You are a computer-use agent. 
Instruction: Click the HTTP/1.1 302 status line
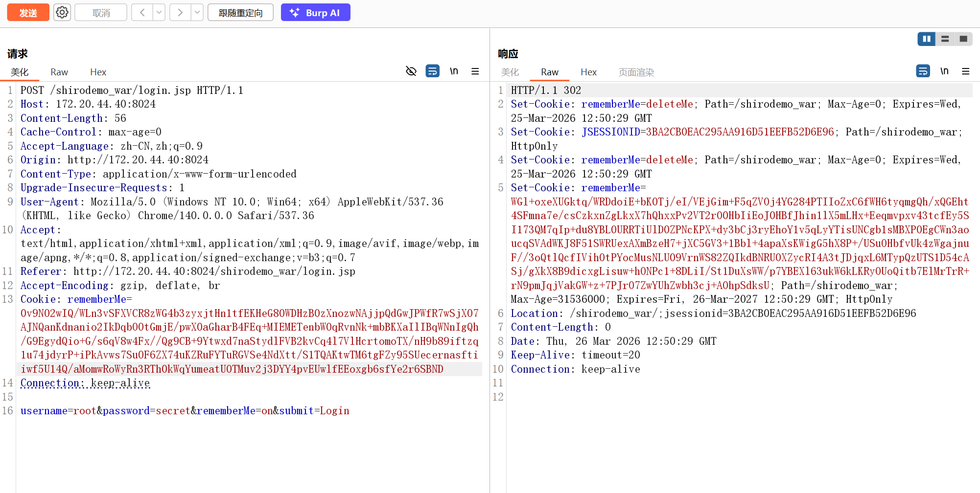coord(546,90)
